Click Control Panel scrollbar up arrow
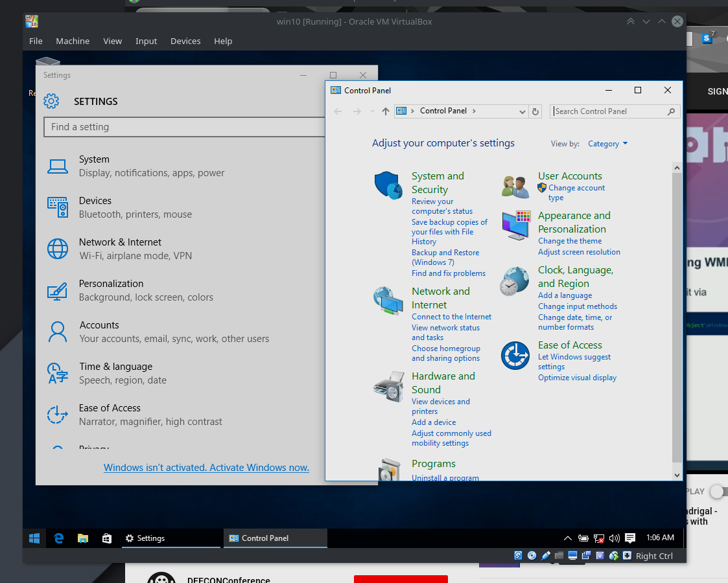 click(677, 168)
